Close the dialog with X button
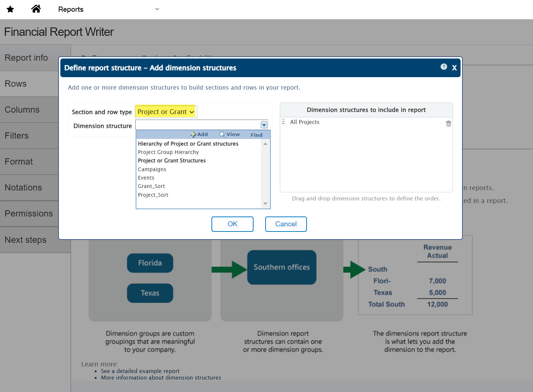The image size is (533, 392). click(454, 68)
